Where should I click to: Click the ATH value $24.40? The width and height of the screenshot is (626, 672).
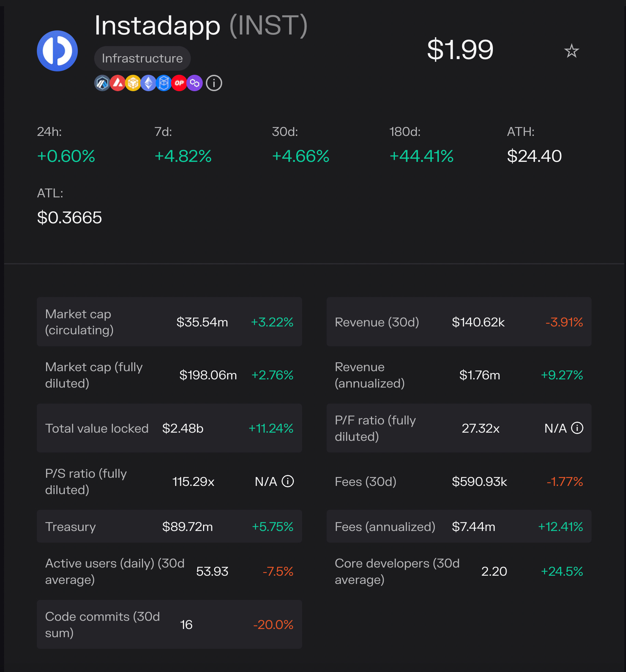point(534,156)
